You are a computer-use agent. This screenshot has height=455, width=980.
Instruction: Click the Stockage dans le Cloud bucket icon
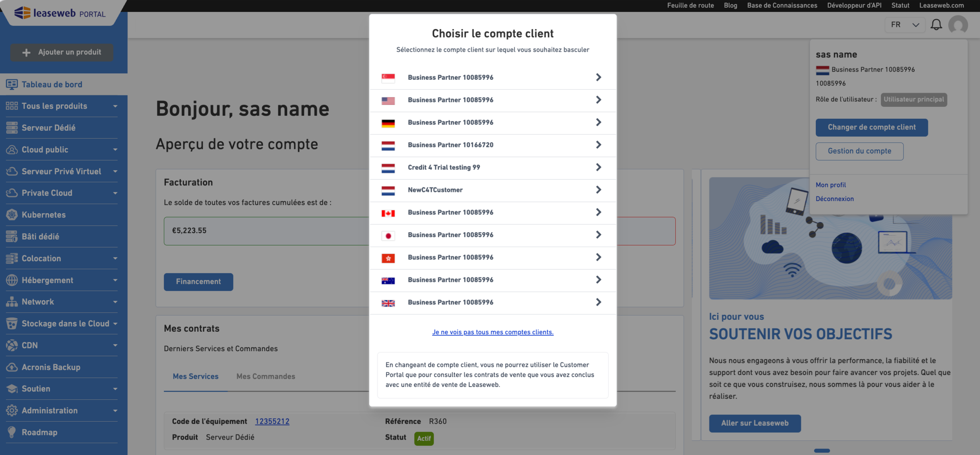tap(11, 324)
